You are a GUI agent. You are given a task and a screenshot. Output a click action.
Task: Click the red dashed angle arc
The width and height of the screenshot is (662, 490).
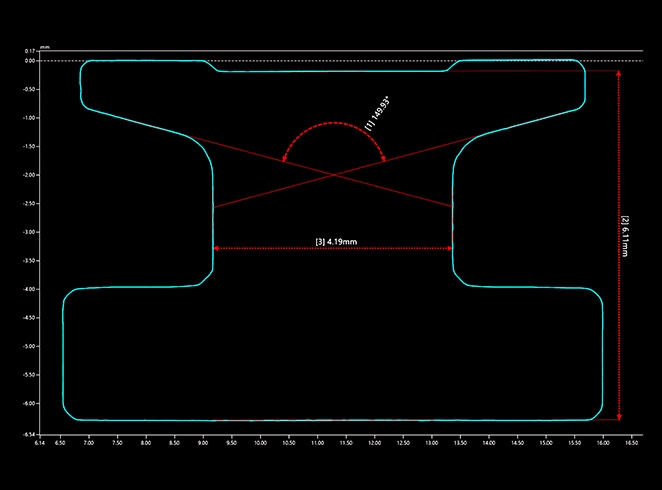point(333,124)
